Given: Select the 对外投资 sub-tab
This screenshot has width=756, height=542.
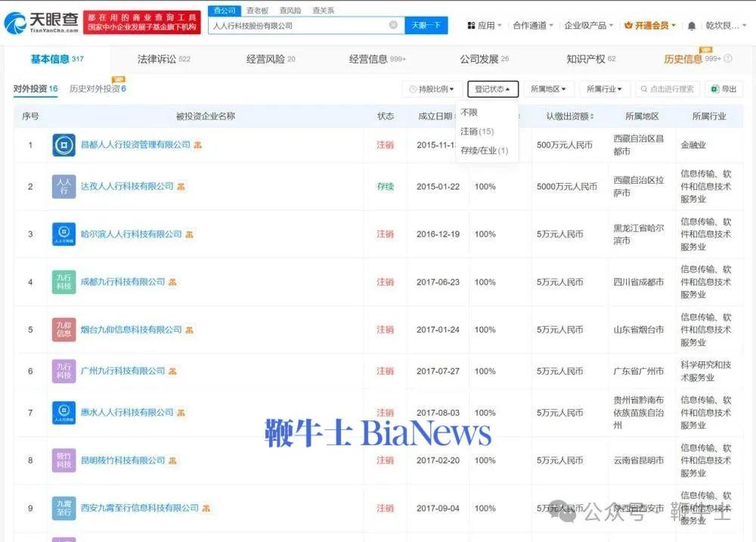Looking at the screenshot, I should [x=36, y=88].
